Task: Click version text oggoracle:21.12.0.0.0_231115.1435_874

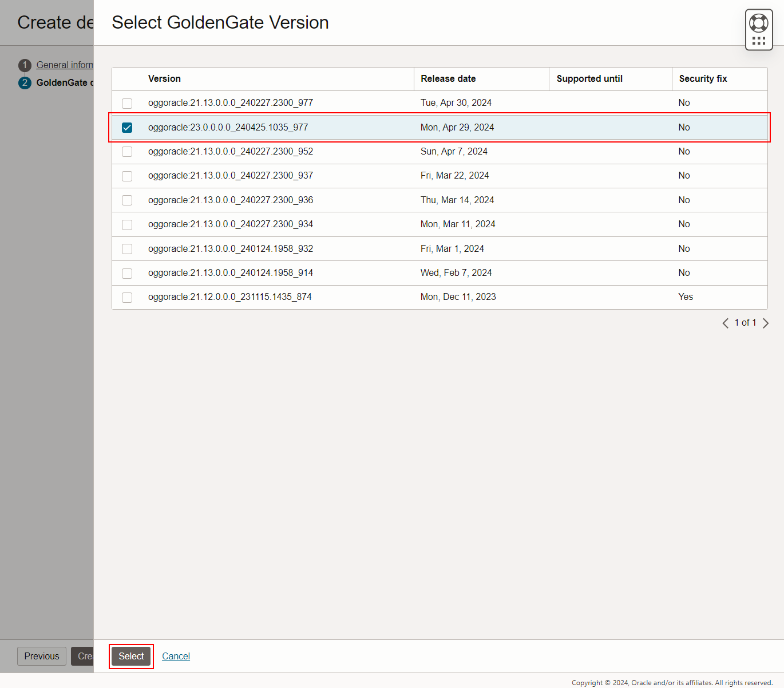Action: point(230,297)
